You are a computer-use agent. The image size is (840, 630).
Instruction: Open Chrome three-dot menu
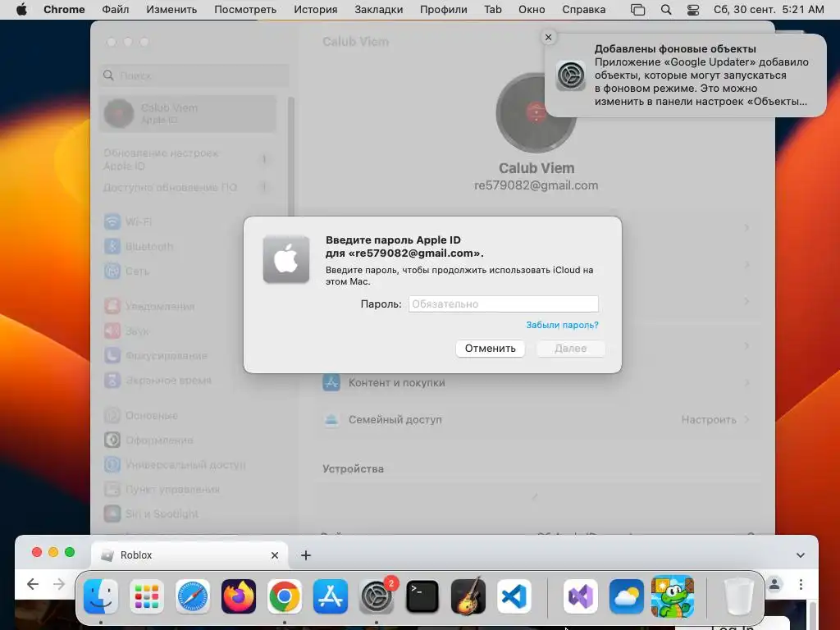(801, 584)
